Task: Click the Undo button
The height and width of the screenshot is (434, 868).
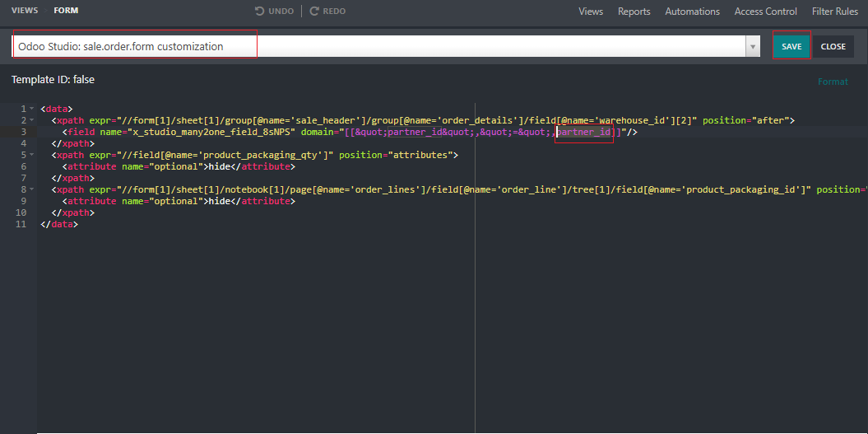Action: click(x=274, y=11)
